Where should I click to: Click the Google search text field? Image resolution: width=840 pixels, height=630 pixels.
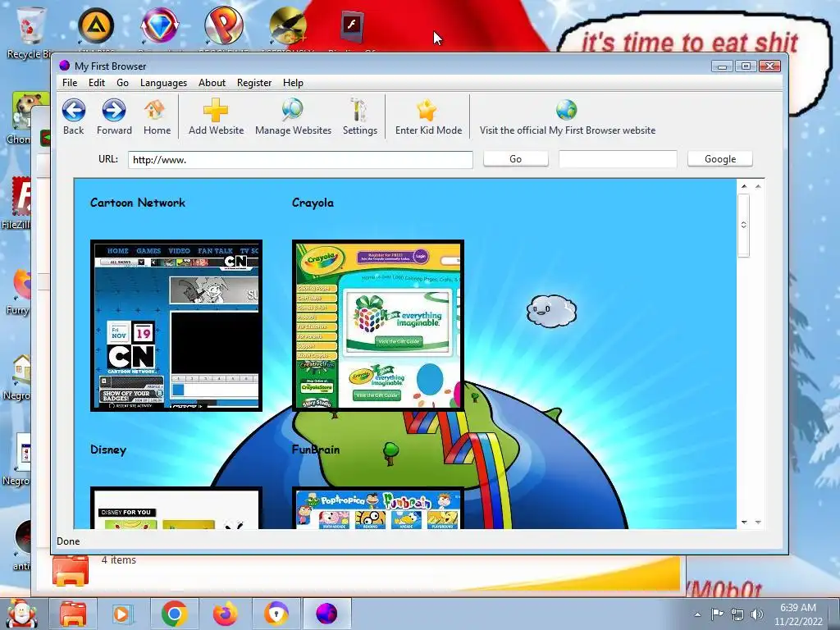pos(618,159)
